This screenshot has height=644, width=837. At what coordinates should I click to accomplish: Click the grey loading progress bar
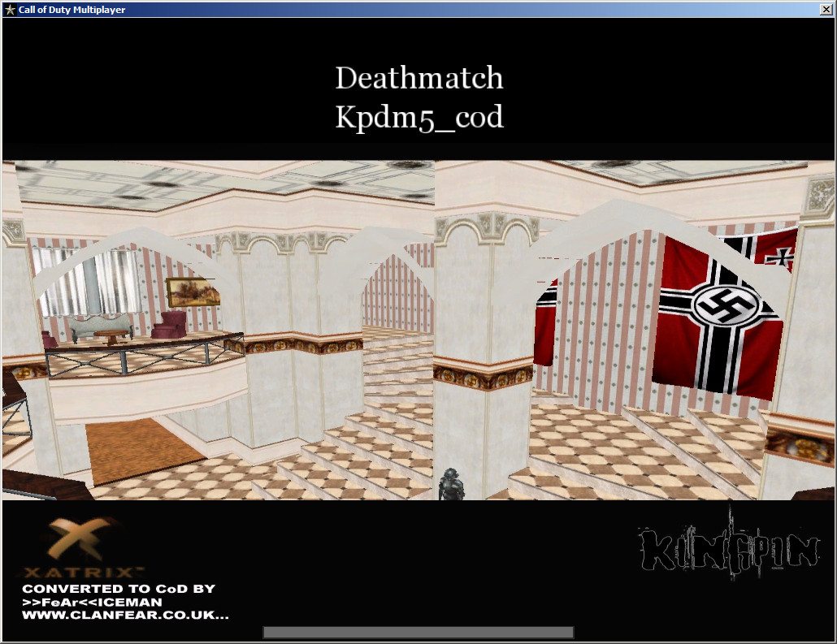(x=418, y=632)
